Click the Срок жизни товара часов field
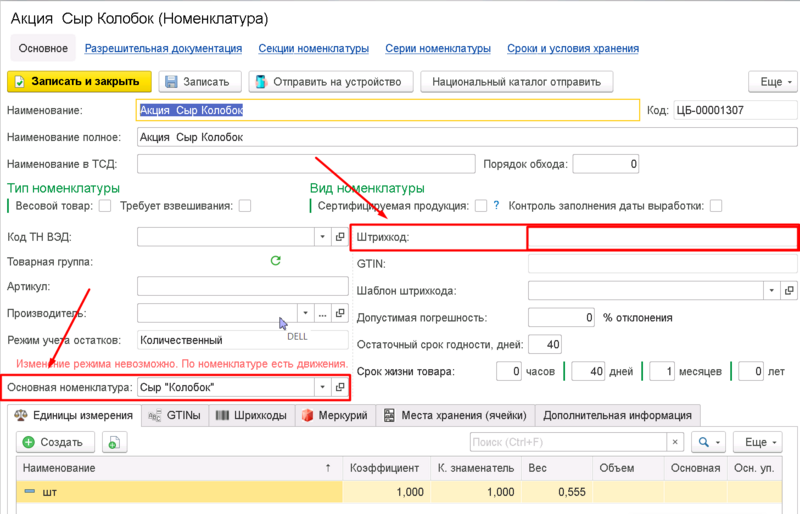The image size is (800, 514). [x=509, y=371]
